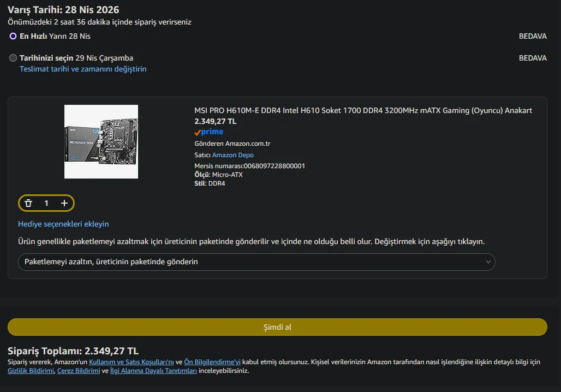Select the Tarihinizi seçin 29 Nis Çarşamba option
The image size is (561, 392).
coord(13,58)
